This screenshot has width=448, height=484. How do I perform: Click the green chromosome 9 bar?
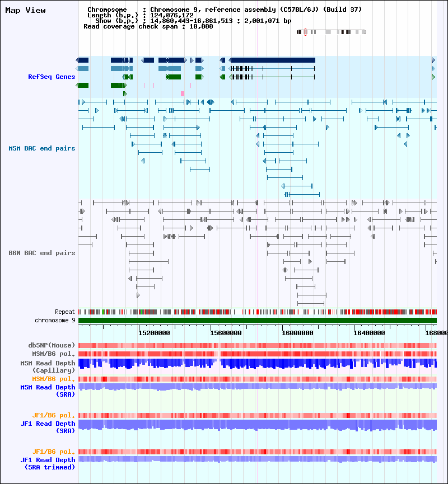pos(258,321)
